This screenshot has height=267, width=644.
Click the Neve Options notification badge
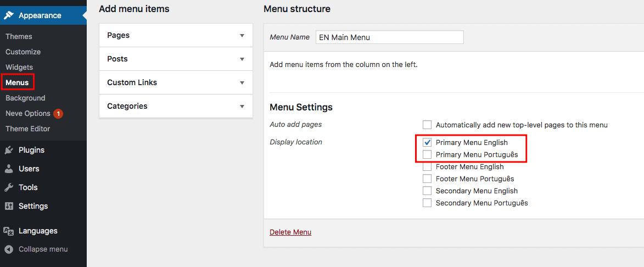[x=58, y=113]
